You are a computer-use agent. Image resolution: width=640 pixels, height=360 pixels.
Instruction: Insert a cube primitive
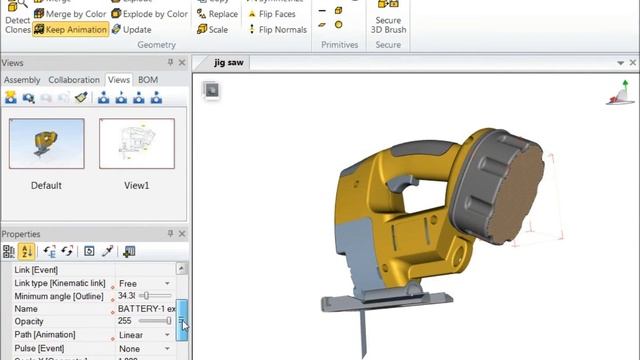tap(338, 11)
